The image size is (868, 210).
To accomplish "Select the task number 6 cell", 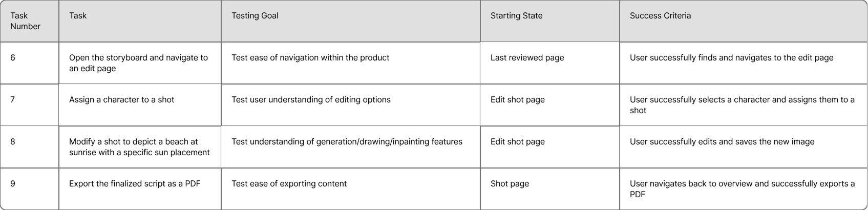I will 13,58.
